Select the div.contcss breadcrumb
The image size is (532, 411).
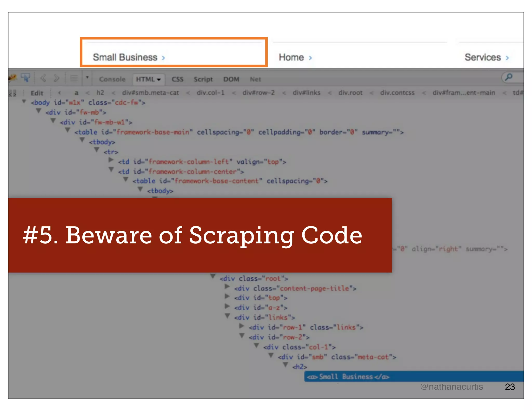397,93
